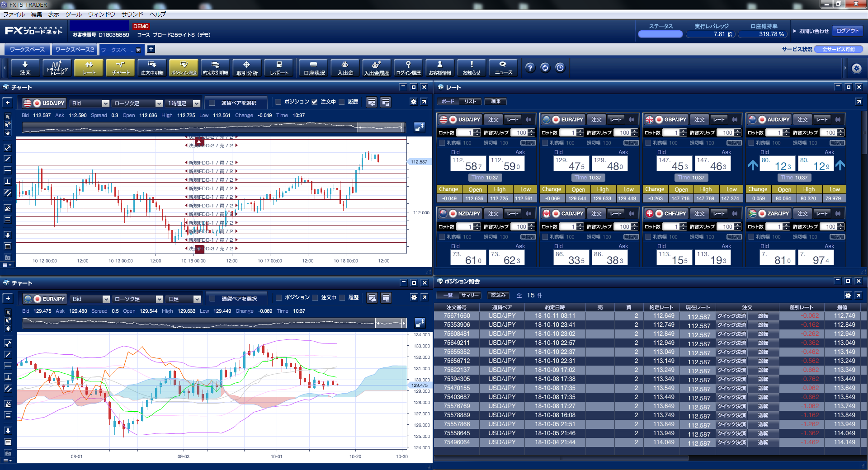Click the ログアウト logout button
This screenshot has height=470, width=868.
[847, 31]
